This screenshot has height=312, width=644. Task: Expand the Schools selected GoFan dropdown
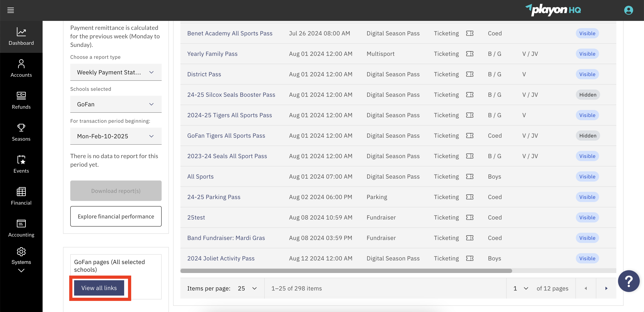click(116, 104)
